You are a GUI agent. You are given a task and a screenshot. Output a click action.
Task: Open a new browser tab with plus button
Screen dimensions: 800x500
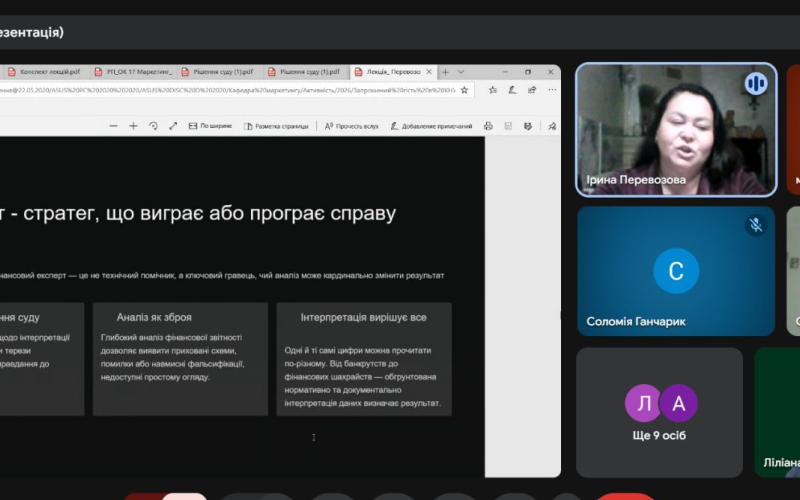pyautogui.click(x=445, y=72)
